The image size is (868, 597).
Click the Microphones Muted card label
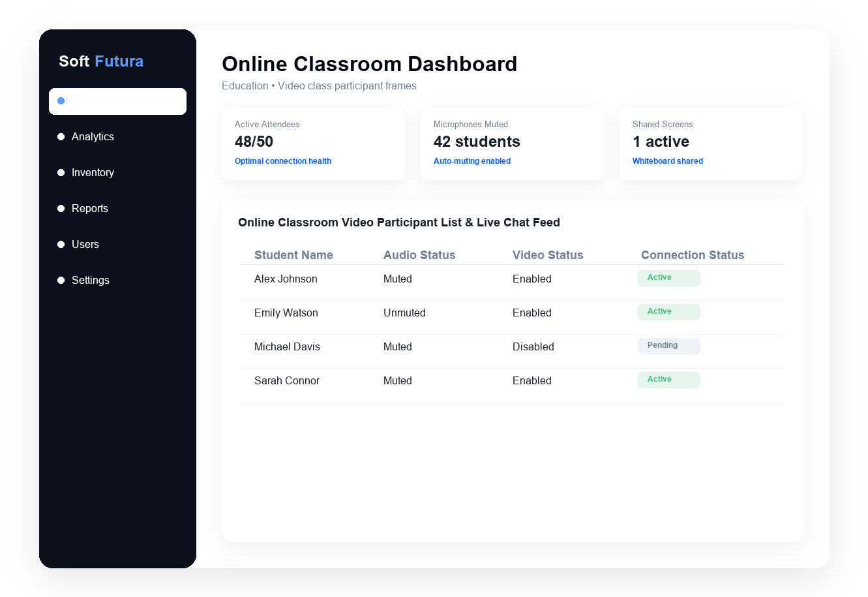471,124
